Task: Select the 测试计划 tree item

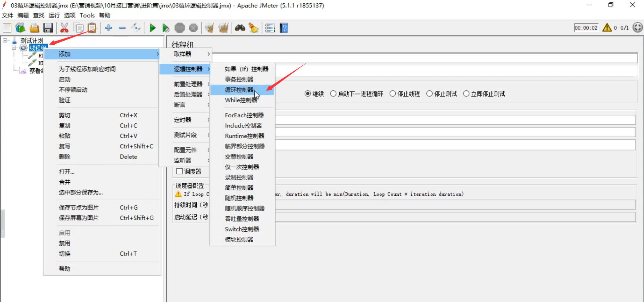Action: pos(32,41)
